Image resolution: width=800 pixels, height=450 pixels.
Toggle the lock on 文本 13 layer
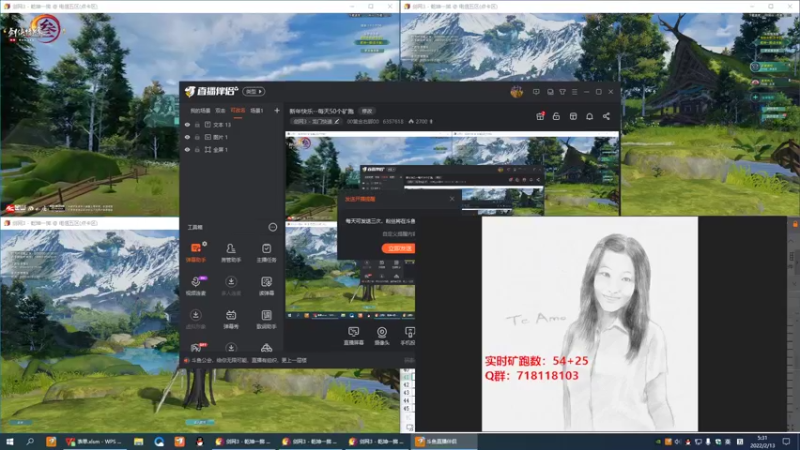(197, 124)
